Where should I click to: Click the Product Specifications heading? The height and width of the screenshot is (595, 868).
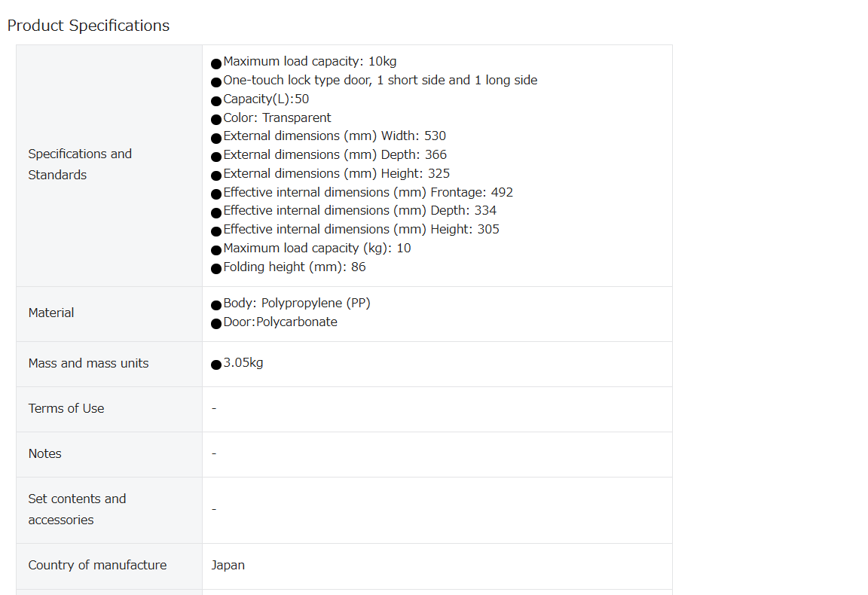pyautogui.click(x=88, y=26)
